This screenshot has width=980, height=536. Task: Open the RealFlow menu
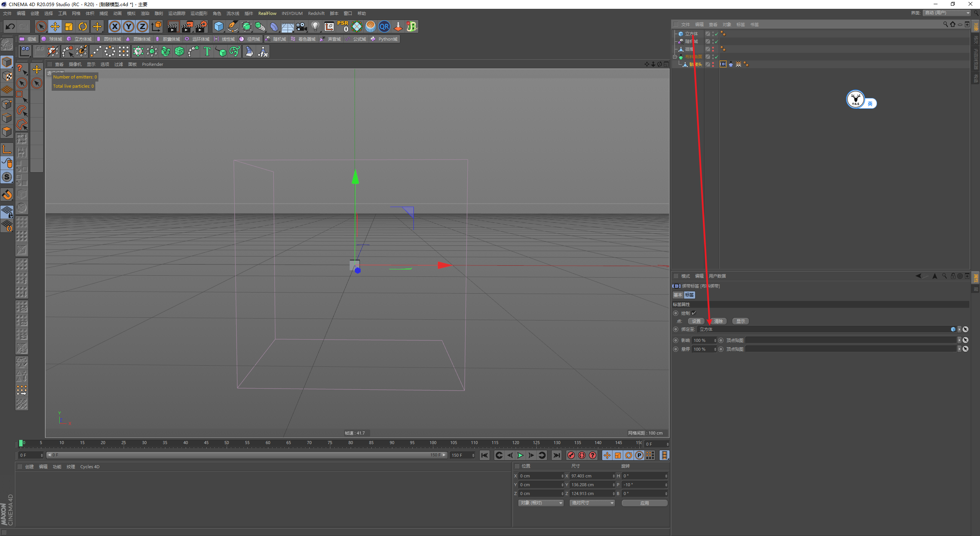pyautogui.click(x=267, y=13)
